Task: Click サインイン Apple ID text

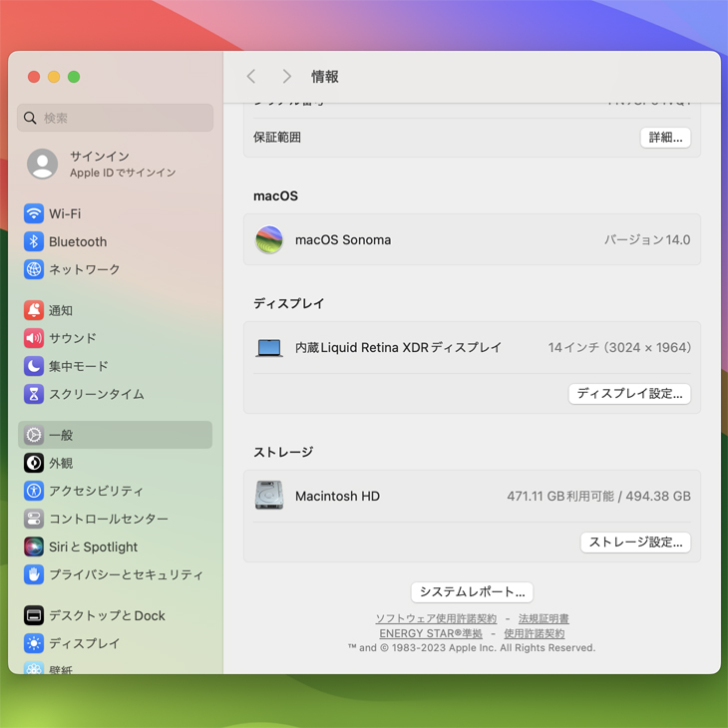Action: (123, 164)
